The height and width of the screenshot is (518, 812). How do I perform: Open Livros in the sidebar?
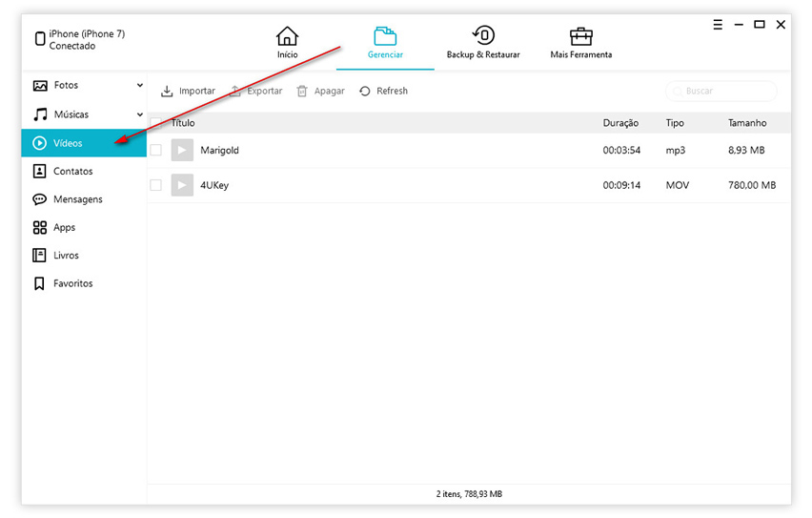66,256
